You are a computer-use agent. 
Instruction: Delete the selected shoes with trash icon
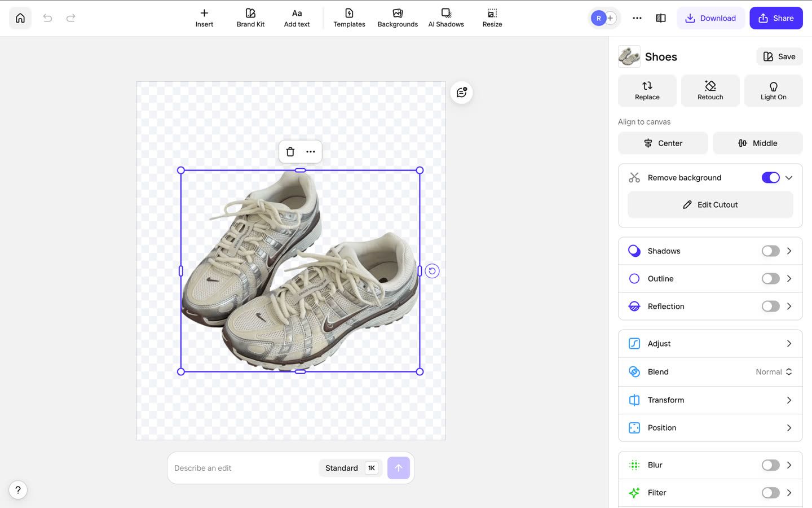[290, 152]
